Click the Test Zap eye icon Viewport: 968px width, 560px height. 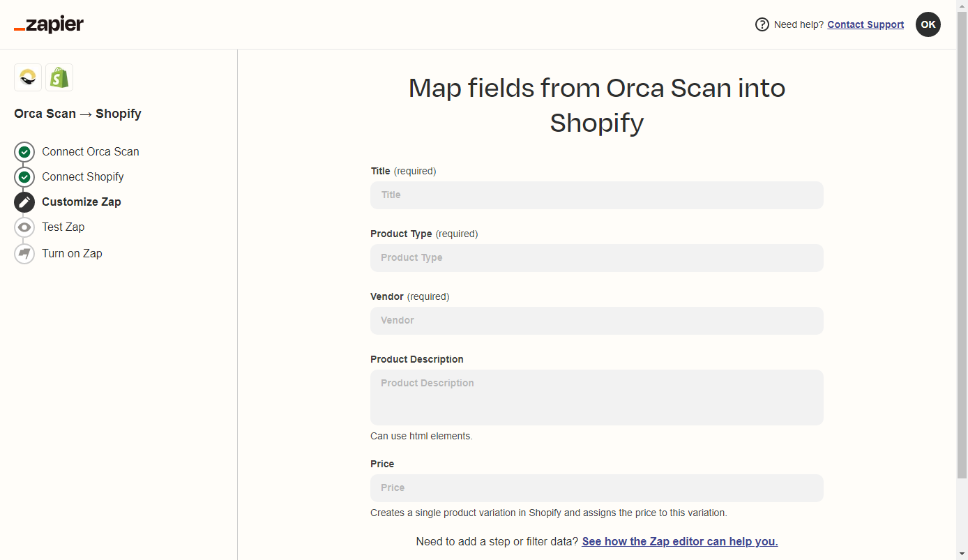pyautogui.click(x=24, y=227)
